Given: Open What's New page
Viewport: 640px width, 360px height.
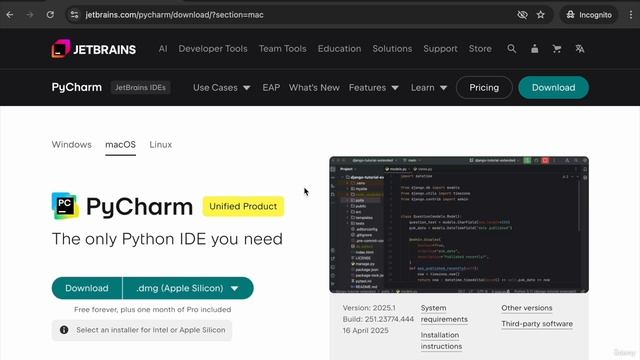Looking at the screenshot, I should (314, 87).
